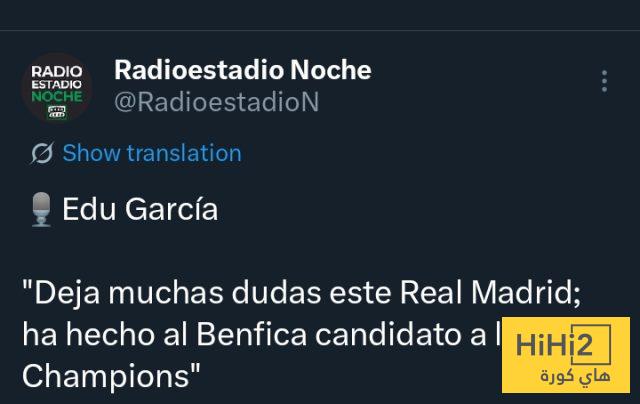640x404 pixels.
Task: Click the word RADIO in the avatar
Action: pos(57,72)
